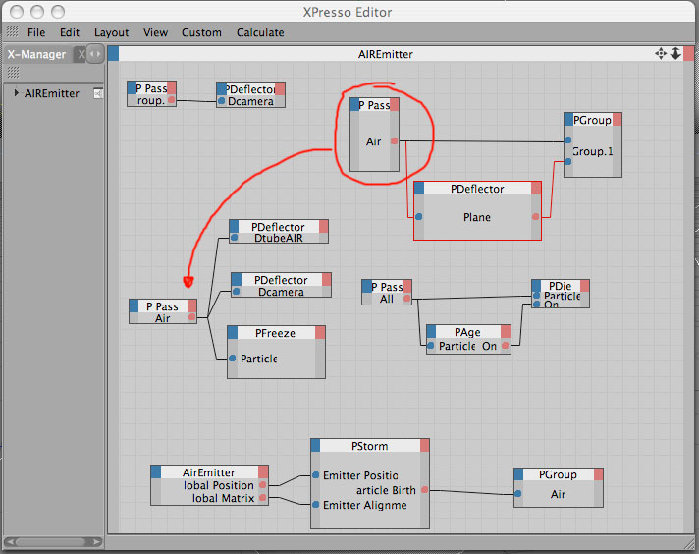Image resolution: width=699 pixels, height=554 pixels.
Task: Click the Particle input port on PDie
Action: tap(536, 295)
